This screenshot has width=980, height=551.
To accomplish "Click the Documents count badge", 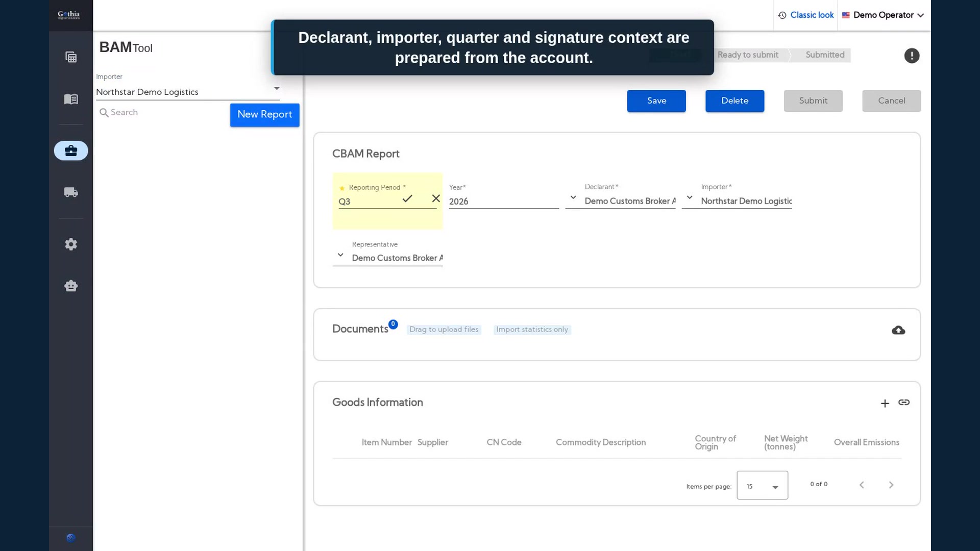I will 393,324.
